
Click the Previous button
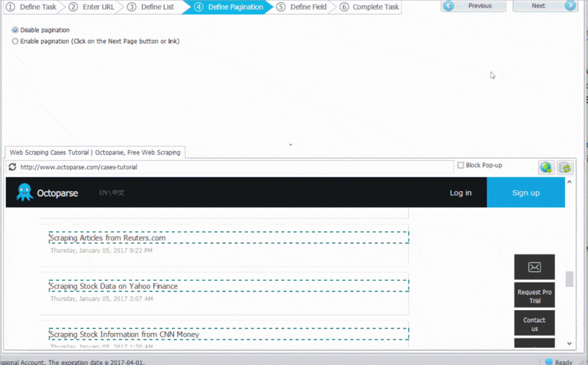tap(473, 6)
